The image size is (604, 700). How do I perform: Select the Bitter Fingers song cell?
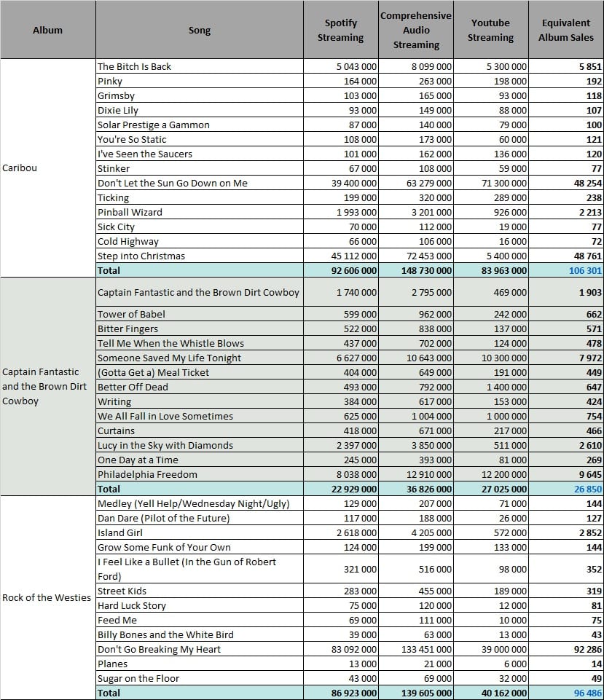[x=200, y=329]
